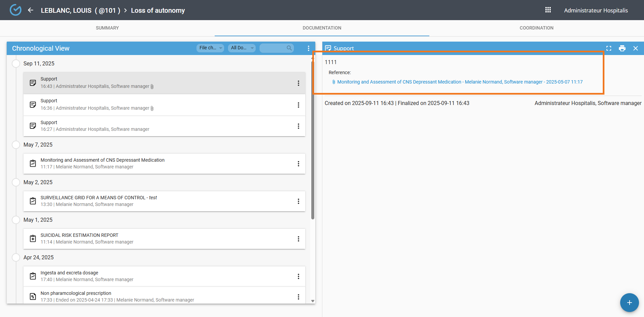Open Chronological View header options menu

[309, 48]
